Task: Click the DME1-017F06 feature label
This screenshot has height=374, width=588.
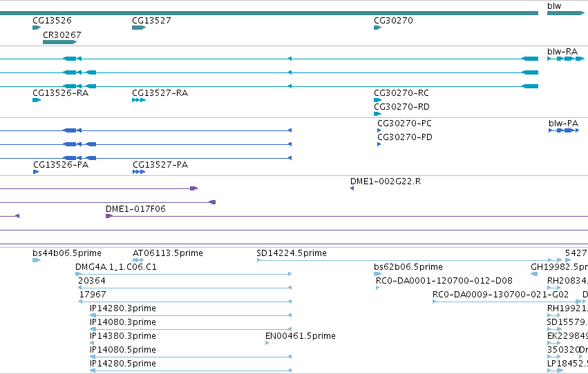Action: [x=135, y=209]
